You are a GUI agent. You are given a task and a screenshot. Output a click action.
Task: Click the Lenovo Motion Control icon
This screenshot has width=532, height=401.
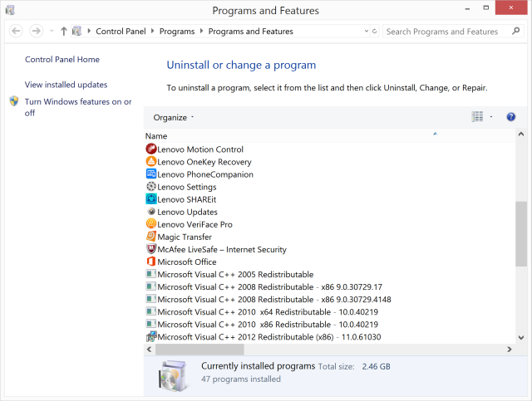[x=151, y=149]
